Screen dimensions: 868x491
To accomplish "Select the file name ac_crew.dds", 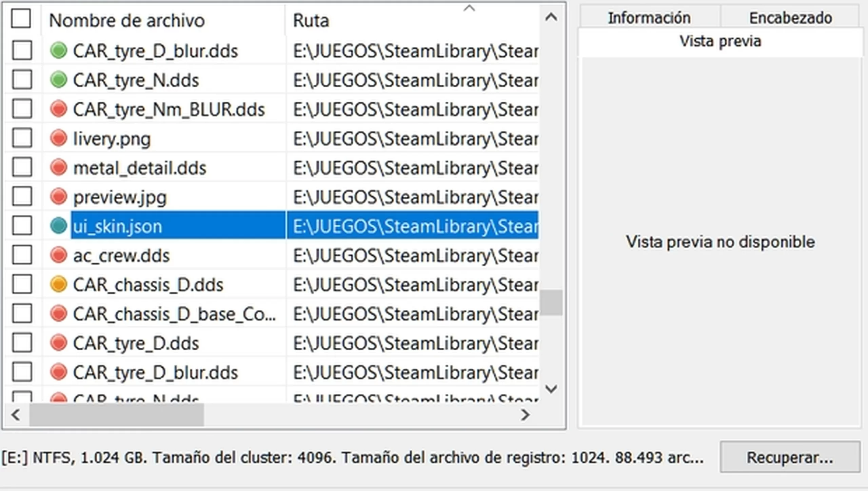I will pyautogui.click(x=121, y=255).
